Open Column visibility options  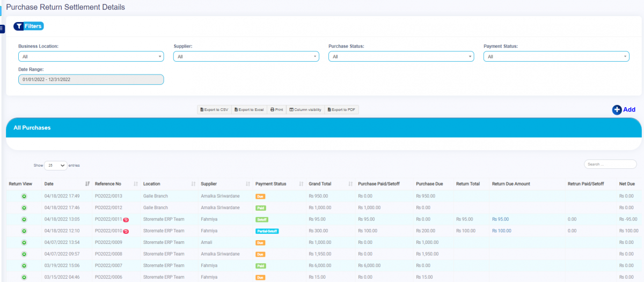[305, 109]
